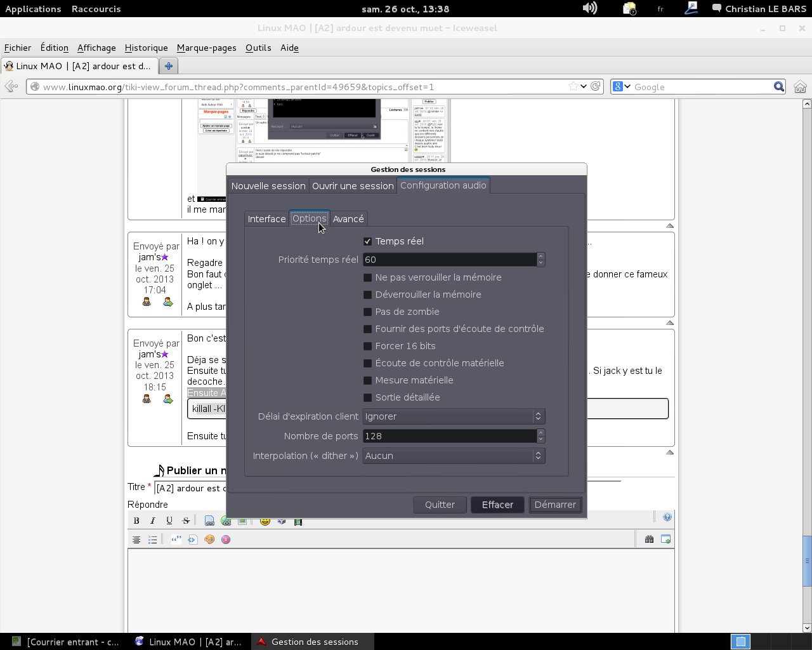Click the binoculars search icon in editor

pos(649,540)
